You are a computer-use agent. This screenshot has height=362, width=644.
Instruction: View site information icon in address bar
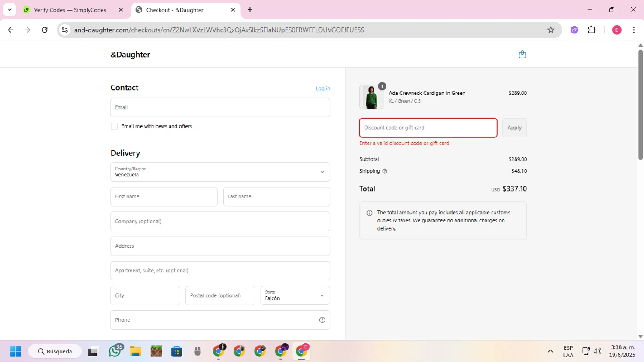pyautogui.click(x=65, y=30)
